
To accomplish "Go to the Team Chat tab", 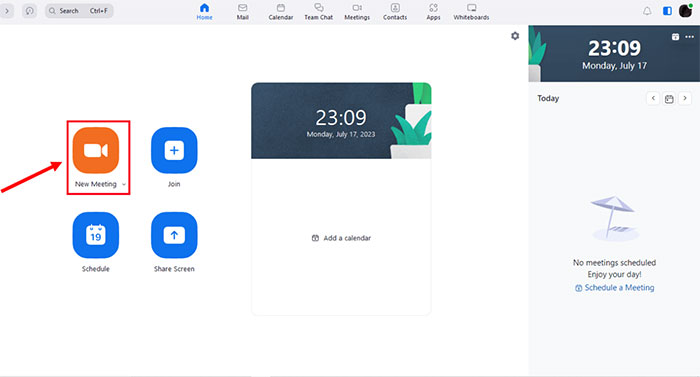I will [319, 12].
